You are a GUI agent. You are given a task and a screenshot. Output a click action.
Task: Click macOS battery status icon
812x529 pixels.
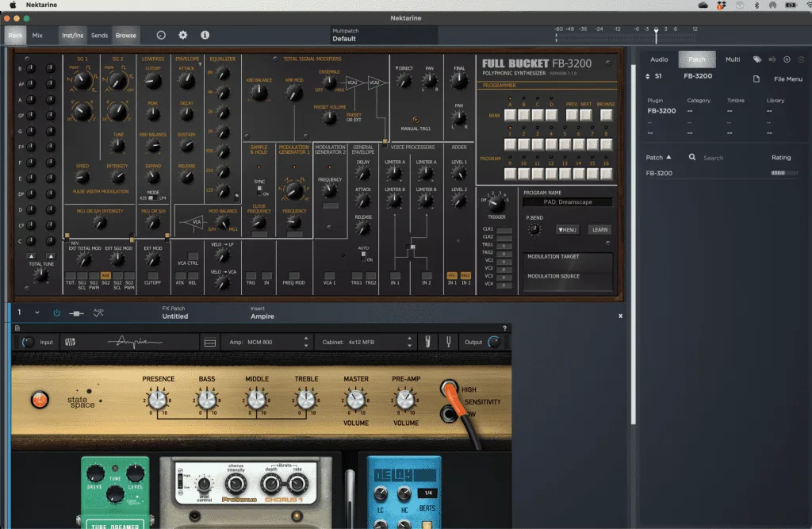[x=791, y=6]
